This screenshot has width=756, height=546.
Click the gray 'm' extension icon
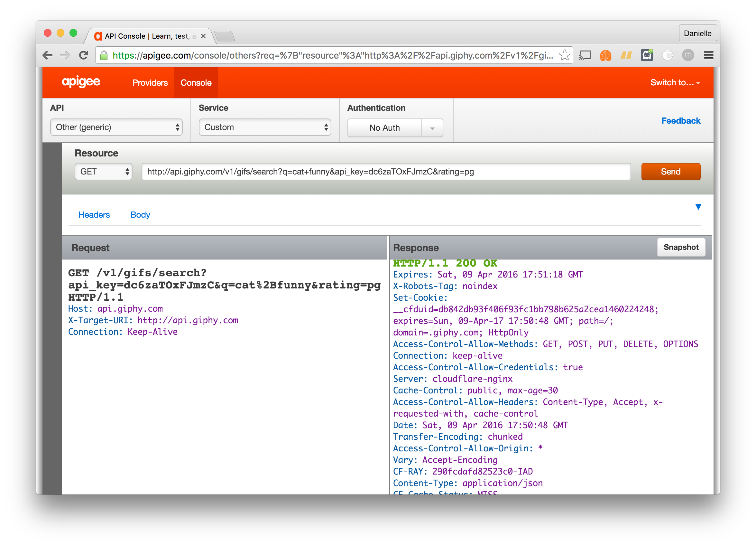(688, 55)
